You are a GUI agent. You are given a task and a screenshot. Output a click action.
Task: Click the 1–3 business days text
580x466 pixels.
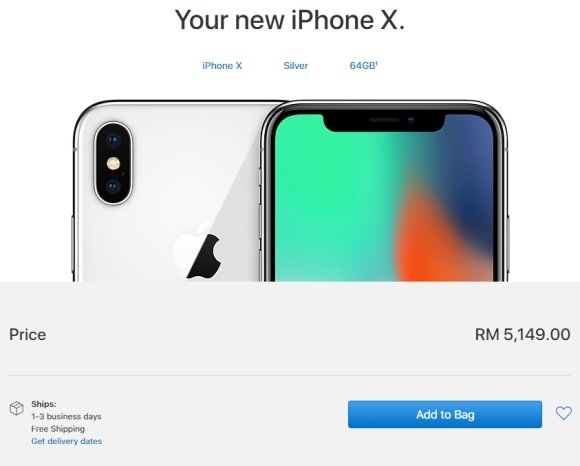tap(66, 416)
